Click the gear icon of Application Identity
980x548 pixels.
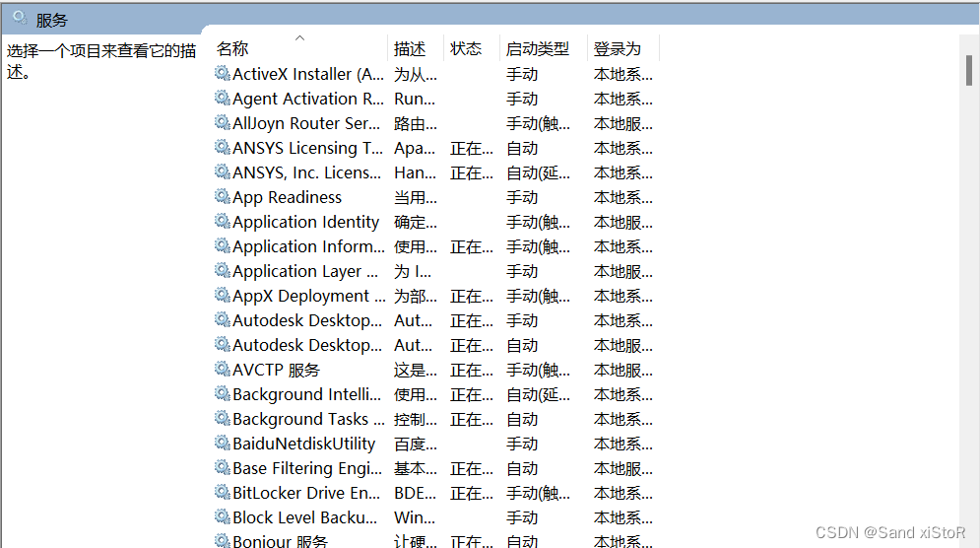[x=223, y=221]
